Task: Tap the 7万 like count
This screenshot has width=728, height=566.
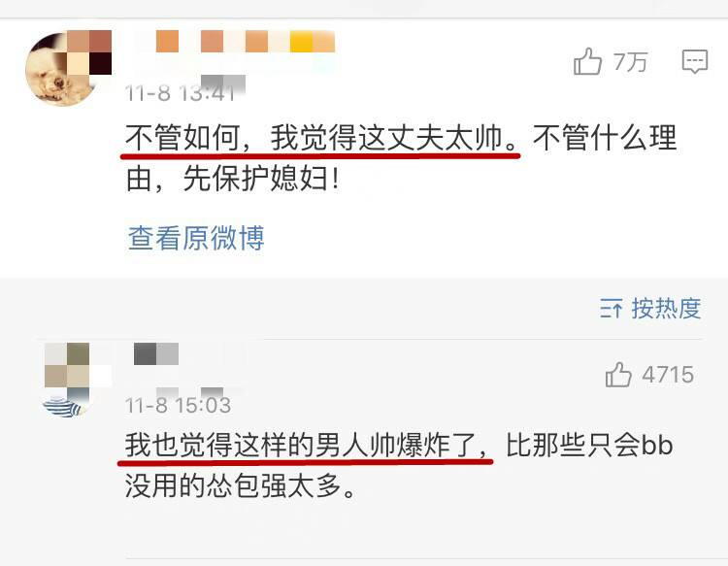Action: [630, 62]
